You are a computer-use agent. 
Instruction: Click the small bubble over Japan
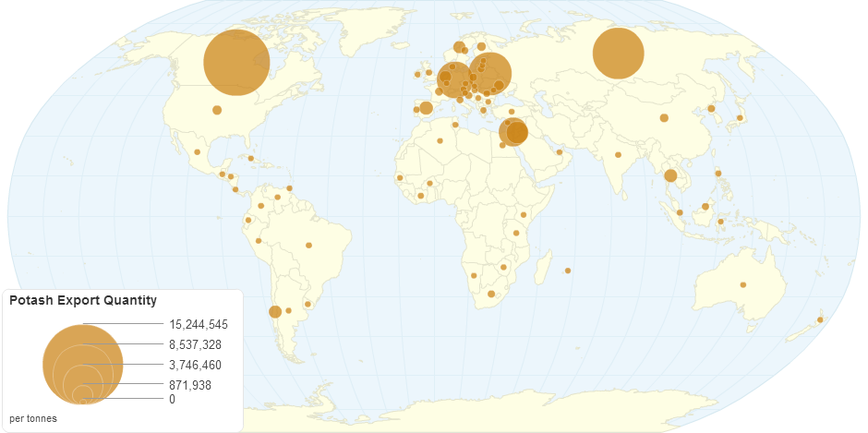pos(740,118)
